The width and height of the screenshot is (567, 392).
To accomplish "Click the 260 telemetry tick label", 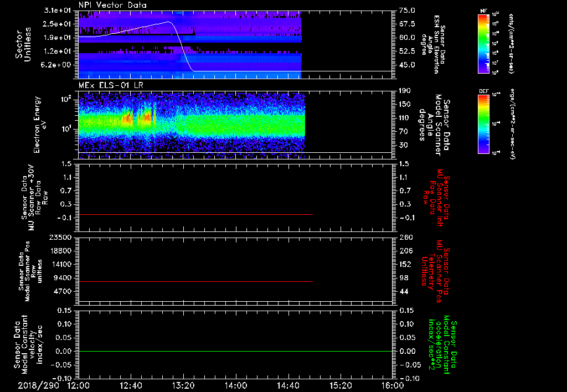I will click(406, 238).
